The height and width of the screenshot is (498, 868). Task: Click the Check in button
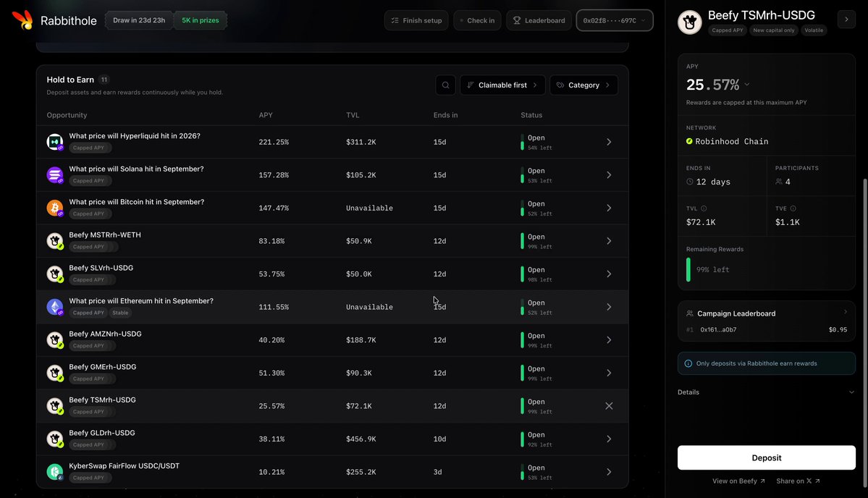point(477,20)
